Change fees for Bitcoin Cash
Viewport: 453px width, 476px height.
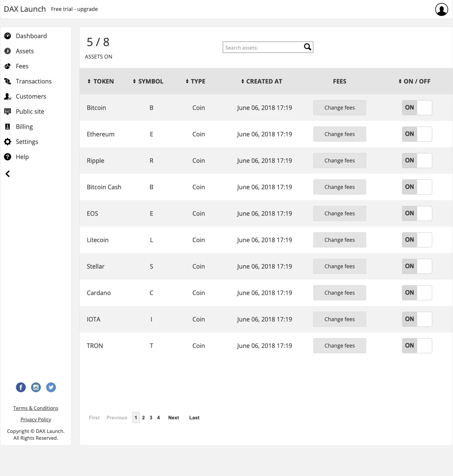(340, 187)
